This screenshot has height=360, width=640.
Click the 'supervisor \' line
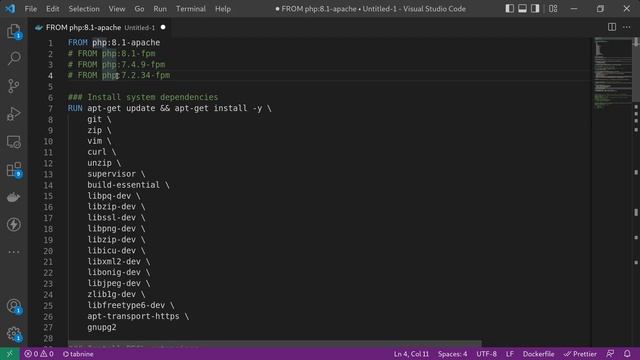click(116, 174)
